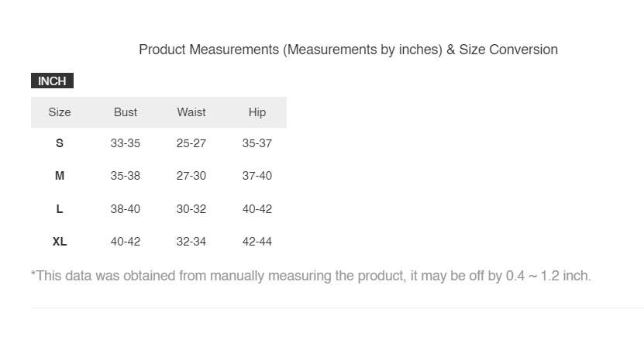Click bust measurement 38-40 for size L
Viewport: 644px width, 347px height.
(126, 209)
